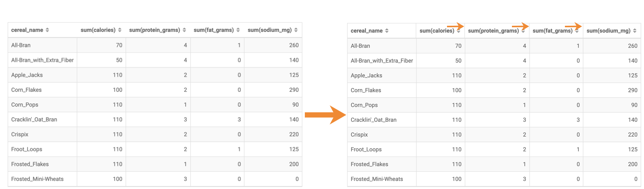Click All-Bran_with_Extra_Fiber in left table

pos(42,60)
